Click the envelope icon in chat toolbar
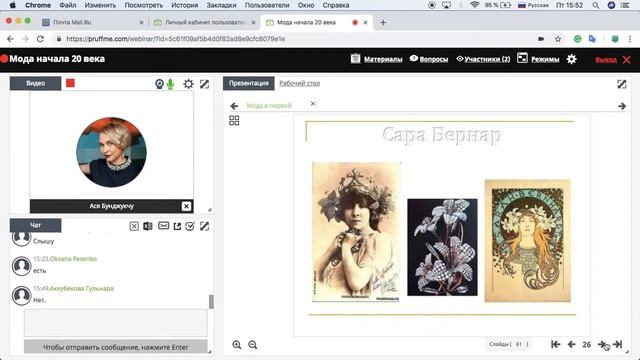640x360 pixels. [x=163, y=226]
